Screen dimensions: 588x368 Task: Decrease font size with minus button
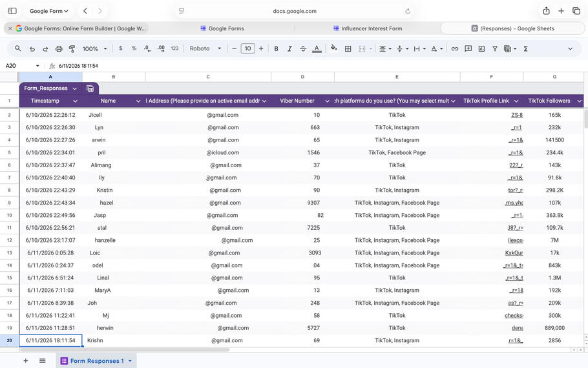click(234, 48)
